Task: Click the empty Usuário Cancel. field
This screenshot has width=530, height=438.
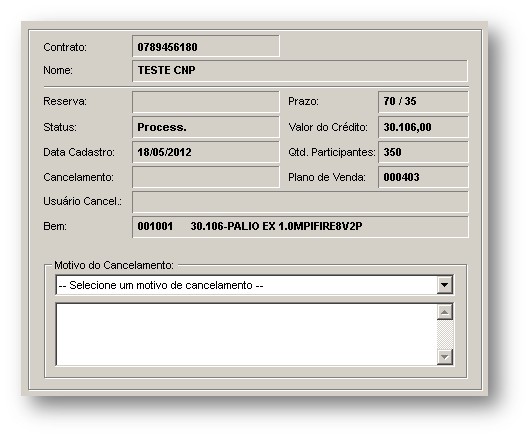Action: coord(300,202)
